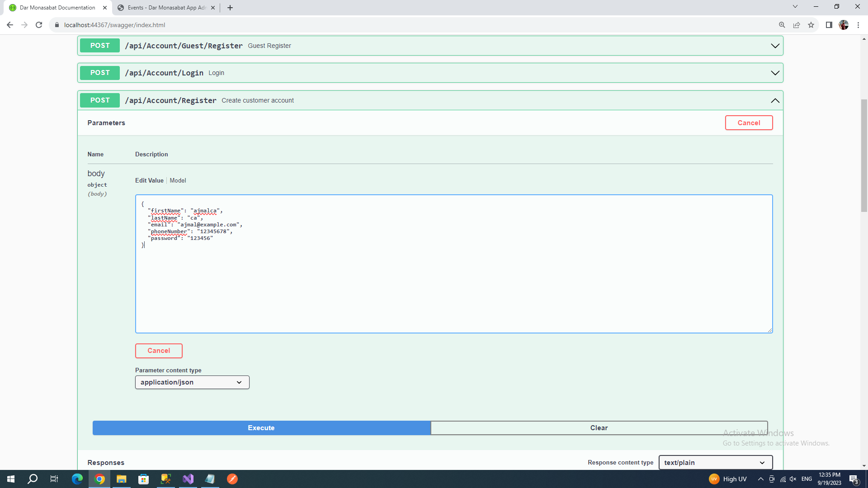
Task: Open Visual Studio from taskbar
Action: pyautogui.click(x=188, y=479)
